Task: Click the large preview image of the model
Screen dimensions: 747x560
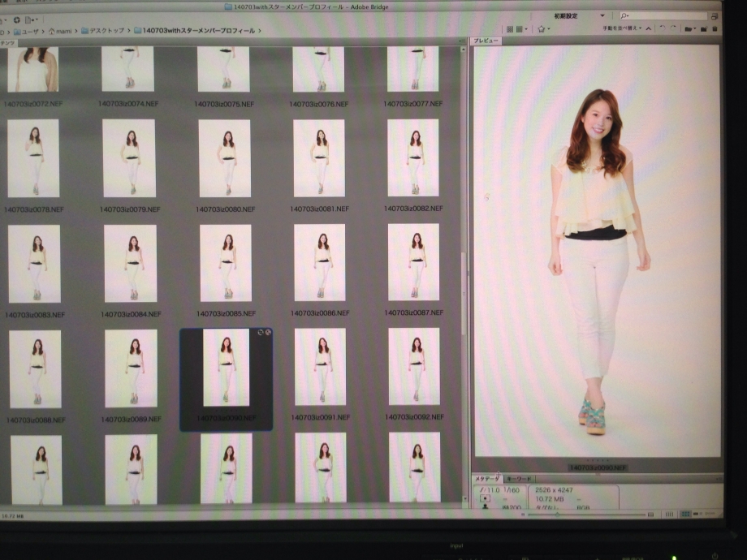Action: coord(597,251)
